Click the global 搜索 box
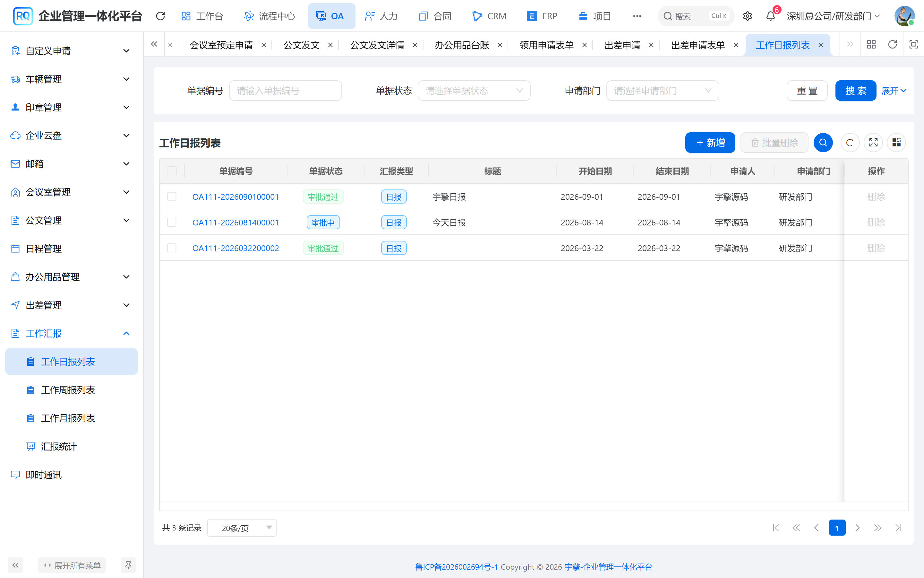 [x=696, y=16]
